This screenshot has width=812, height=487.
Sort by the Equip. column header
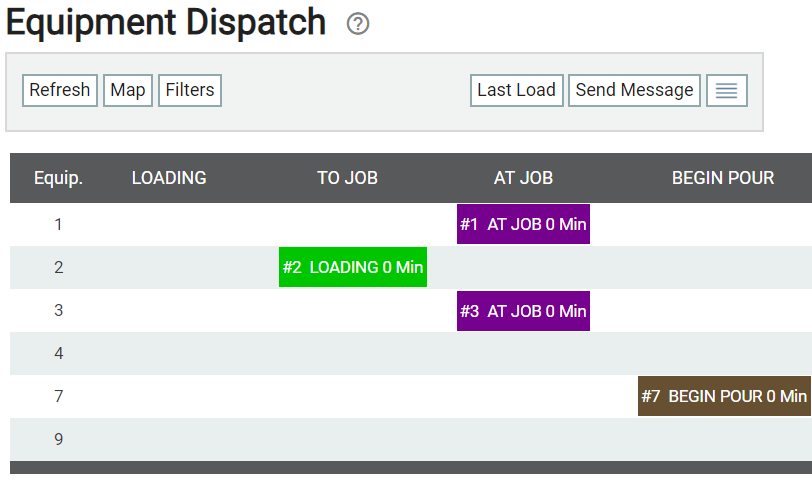[59, 178]
